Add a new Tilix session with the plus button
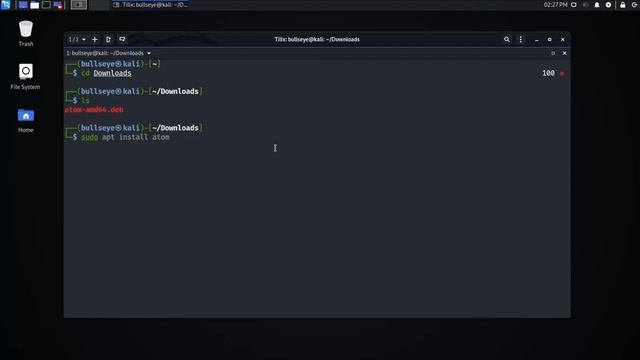 (x=95, y=40)
